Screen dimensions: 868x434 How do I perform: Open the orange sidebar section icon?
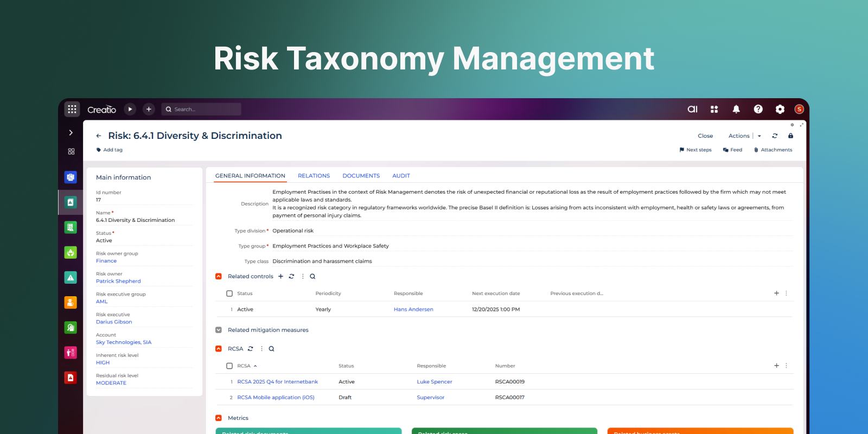(x=71, y=302)
